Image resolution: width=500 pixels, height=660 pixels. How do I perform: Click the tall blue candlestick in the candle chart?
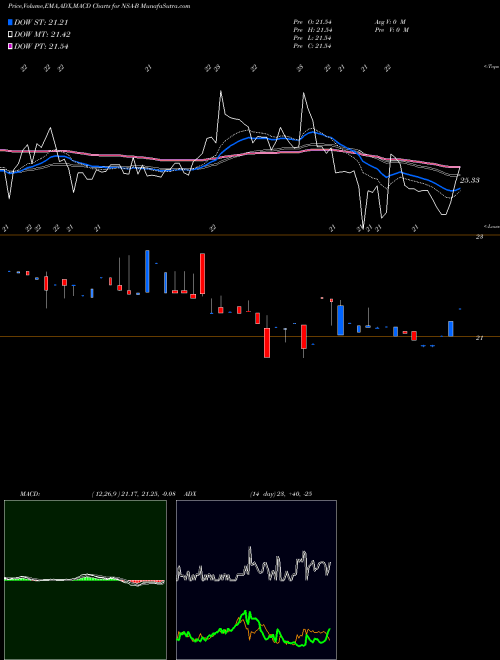coord(147,271)
